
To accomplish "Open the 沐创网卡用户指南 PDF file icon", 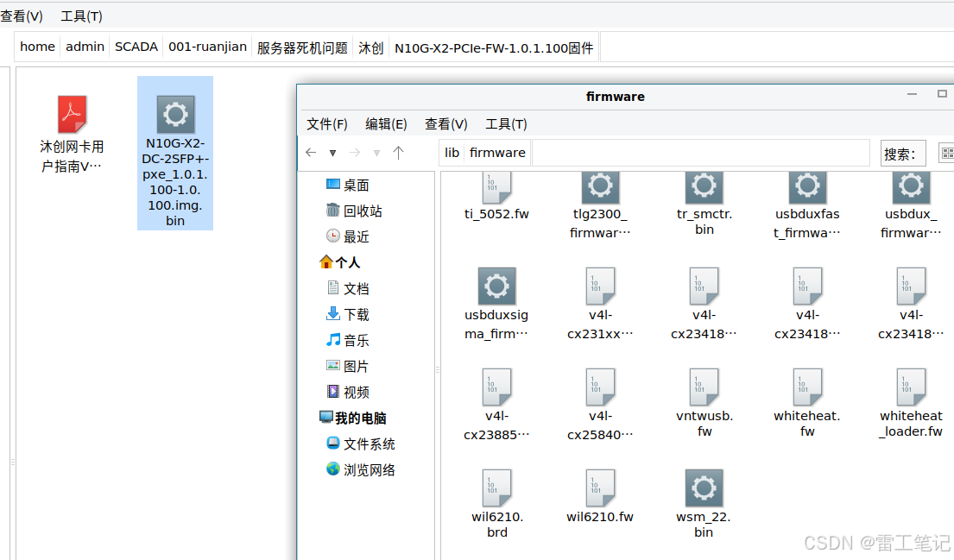I will pos(72,114).
